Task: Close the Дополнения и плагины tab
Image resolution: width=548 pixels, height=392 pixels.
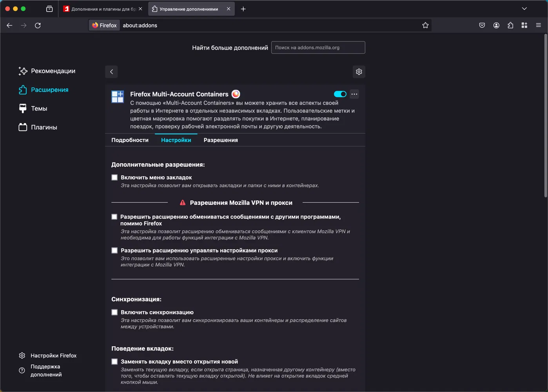Action: [140, 9]
